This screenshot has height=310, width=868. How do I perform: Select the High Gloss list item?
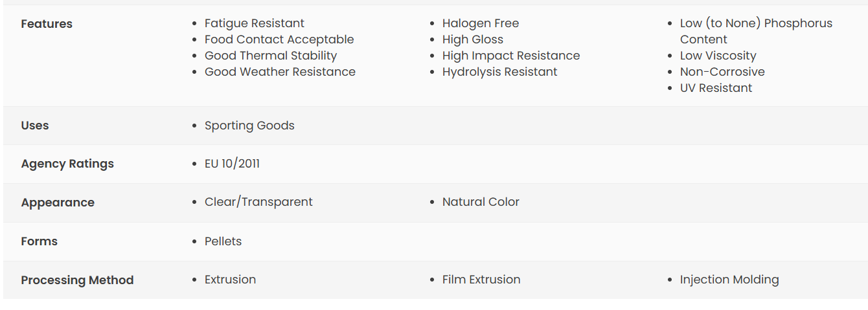tap(473, 39)
